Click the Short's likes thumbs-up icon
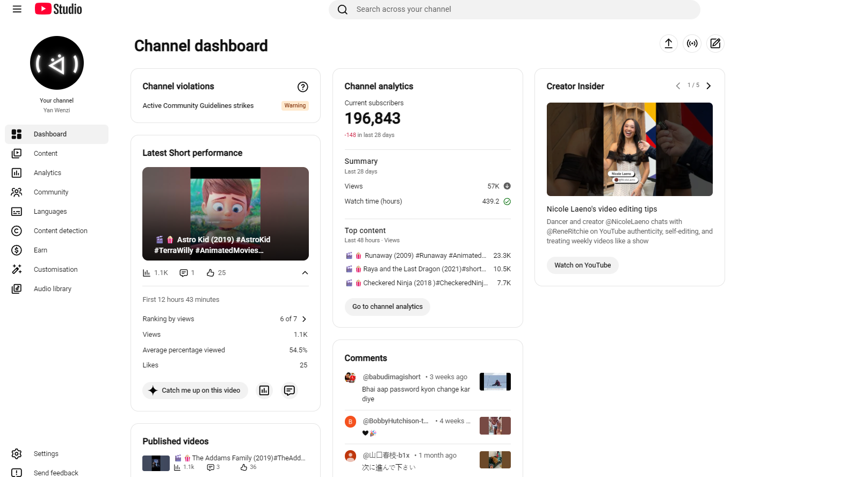The height and width of the screenshot is (477, 868). [x=211, y=273]
